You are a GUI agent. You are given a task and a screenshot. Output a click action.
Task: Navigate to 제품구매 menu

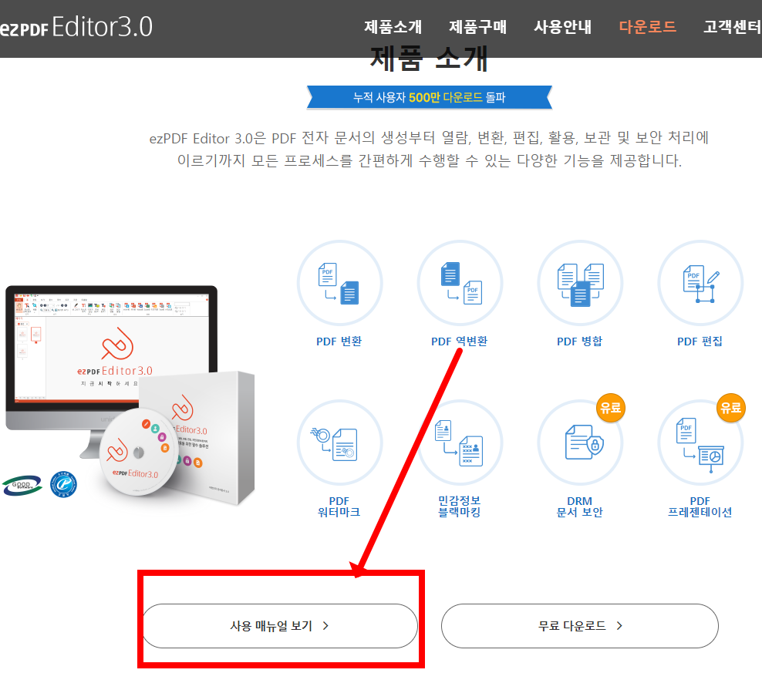[477, 26]
